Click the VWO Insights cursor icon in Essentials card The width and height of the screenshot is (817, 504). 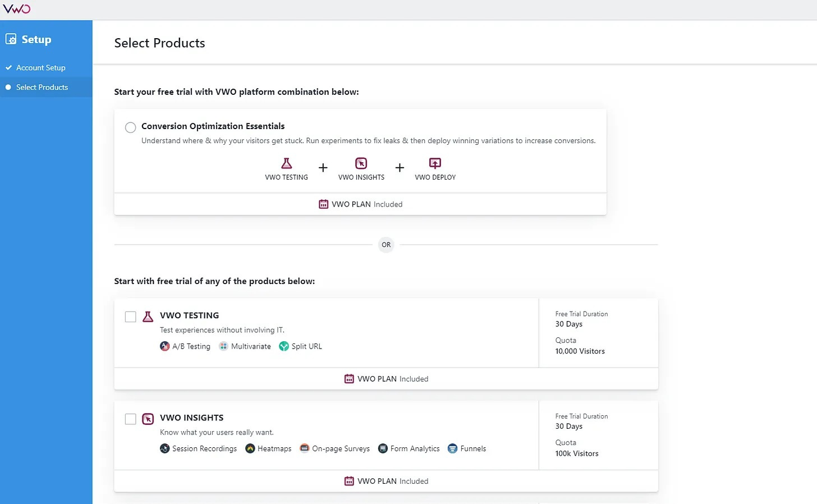[x=361, y=163]
